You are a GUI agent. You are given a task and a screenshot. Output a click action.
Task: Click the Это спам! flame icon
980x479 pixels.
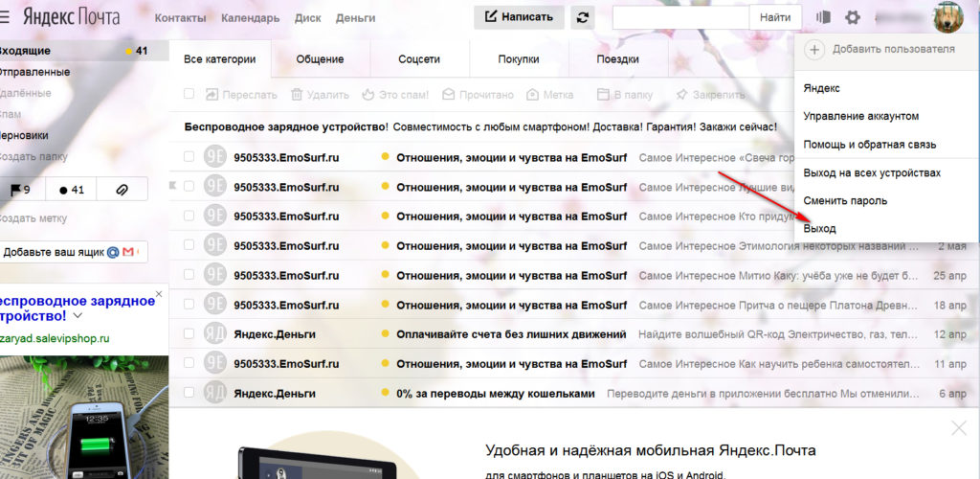point(368,95)
